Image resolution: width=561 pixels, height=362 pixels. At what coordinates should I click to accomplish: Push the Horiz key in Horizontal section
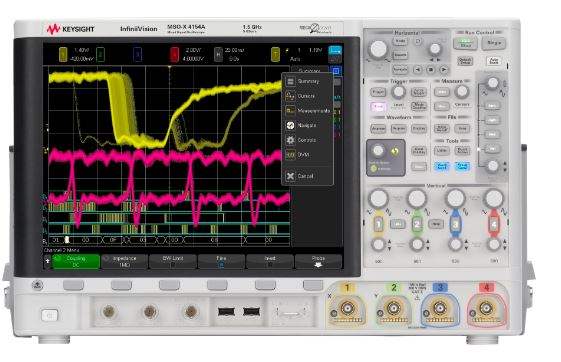pos(400,41)
